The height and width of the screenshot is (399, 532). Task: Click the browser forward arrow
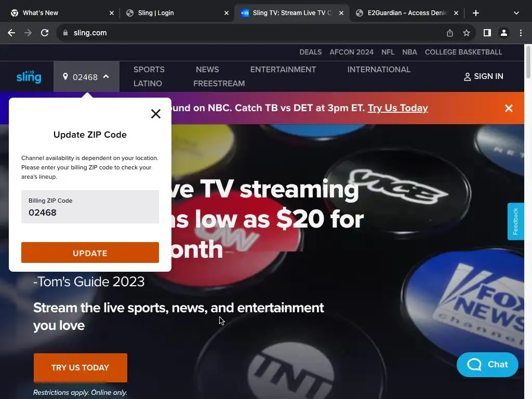pyautogui.click(x=28, y=33)
